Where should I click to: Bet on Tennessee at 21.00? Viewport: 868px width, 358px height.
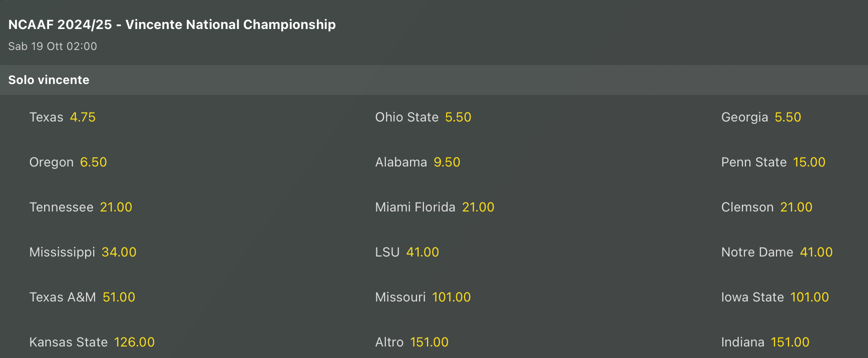[x=81, y=207]
